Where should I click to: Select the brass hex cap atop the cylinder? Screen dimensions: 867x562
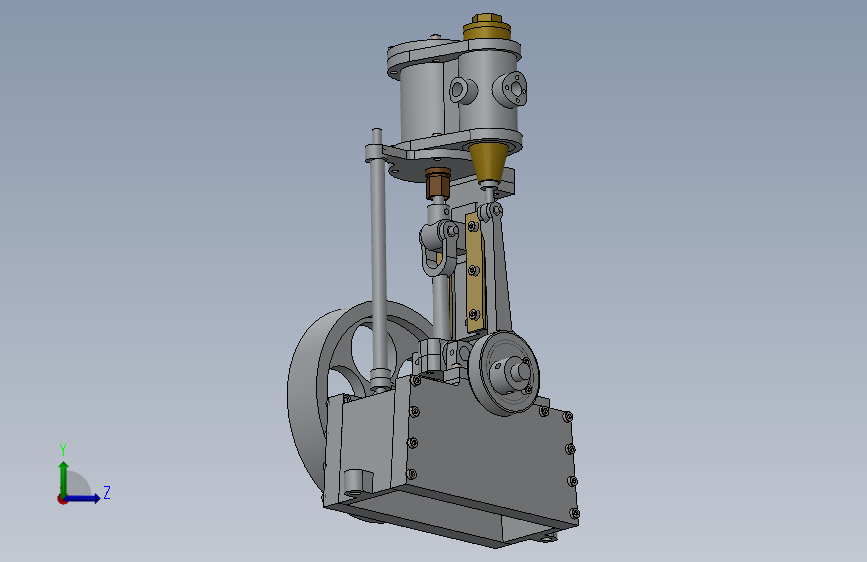tap(487, 27)
